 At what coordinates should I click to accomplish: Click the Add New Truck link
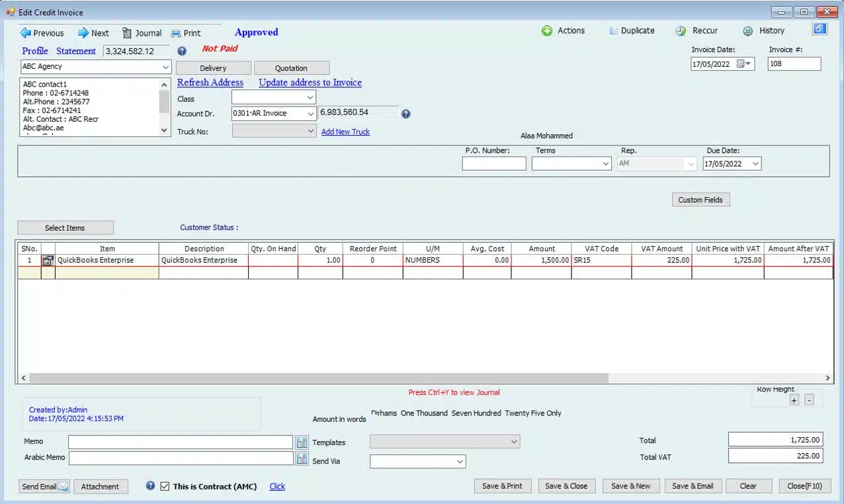[345, 132]
